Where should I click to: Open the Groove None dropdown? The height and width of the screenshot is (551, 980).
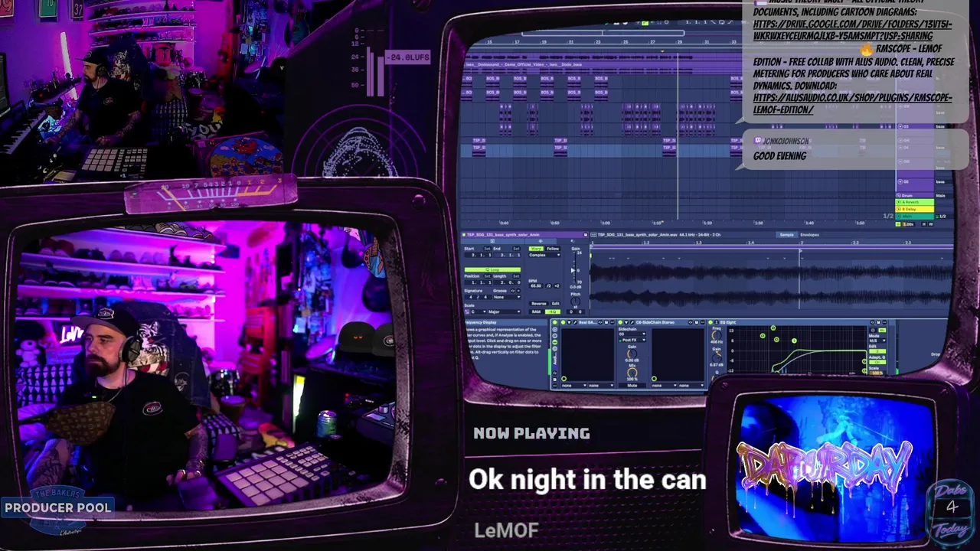(507, 297)
